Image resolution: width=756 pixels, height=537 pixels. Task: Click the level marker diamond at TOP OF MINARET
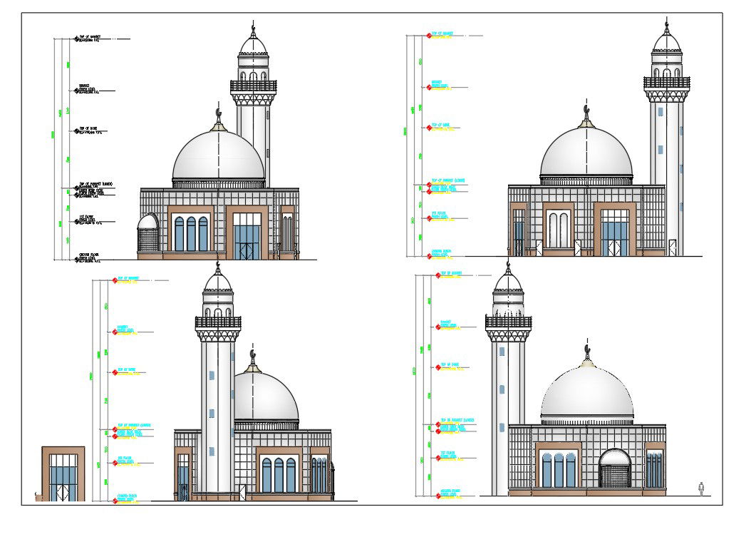pyautogui.click(x=428, y=35)
